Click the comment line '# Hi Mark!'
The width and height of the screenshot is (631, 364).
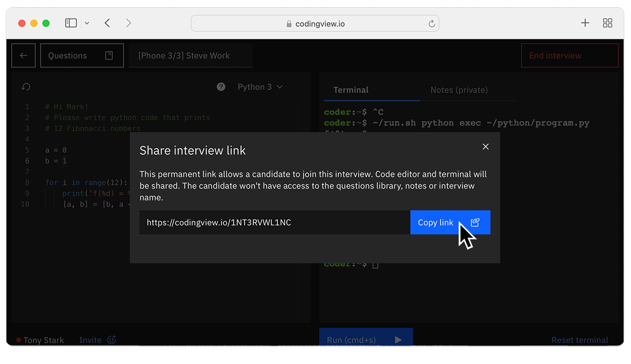click(66, 107)
